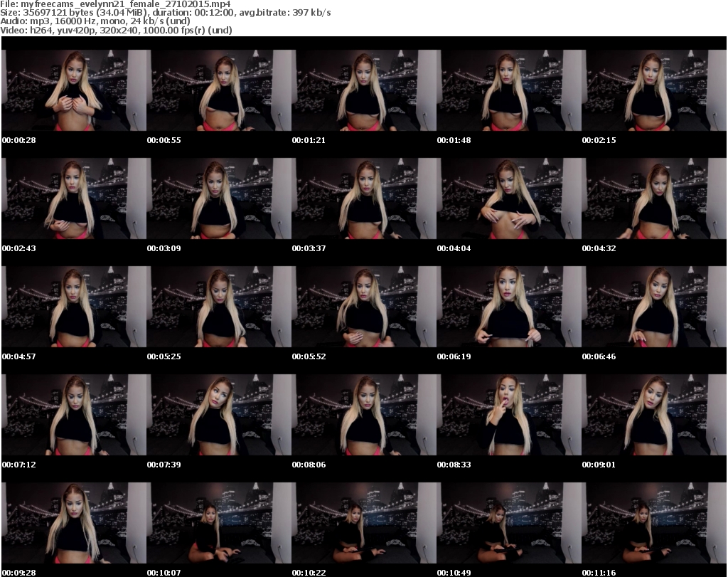Click the timestamp label 00:04:32

(599, 248)
